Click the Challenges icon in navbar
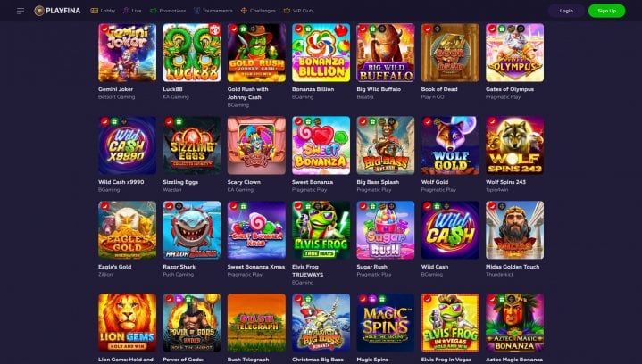Image resolution: width=642 pixels, height=364 pixels. tap(244, 11)
